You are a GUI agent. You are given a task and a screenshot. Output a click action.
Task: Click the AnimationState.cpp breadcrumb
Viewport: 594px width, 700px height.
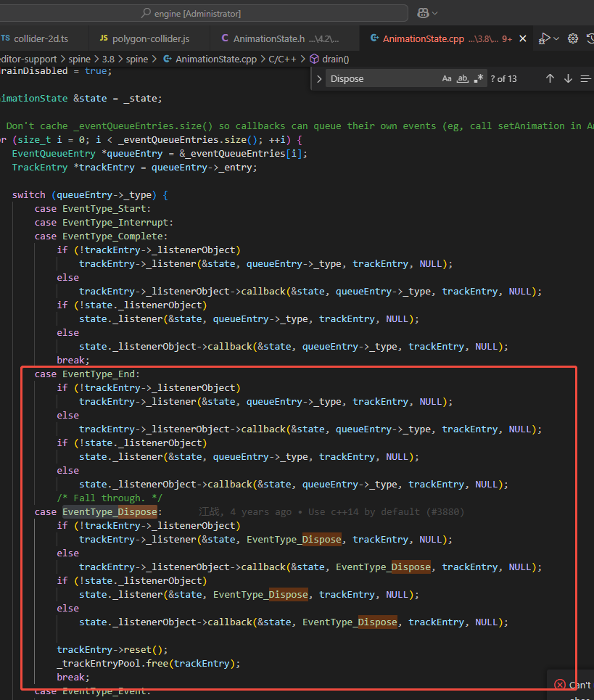click(x=216, y=59)
